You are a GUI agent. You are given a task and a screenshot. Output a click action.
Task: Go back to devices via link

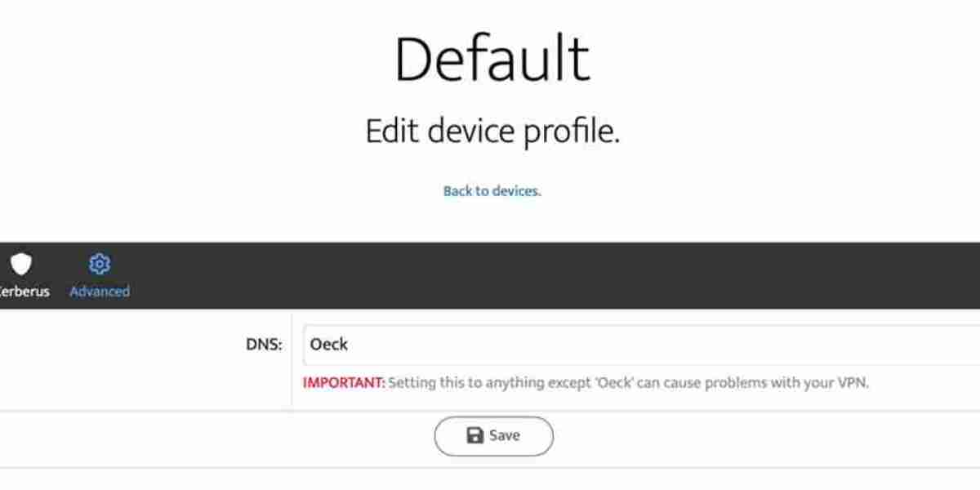point(492,191)
